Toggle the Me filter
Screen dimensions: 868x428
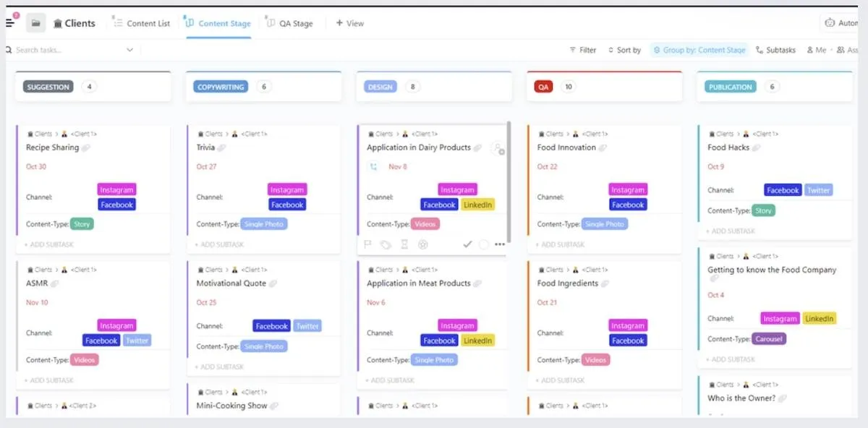coord(815,50)
